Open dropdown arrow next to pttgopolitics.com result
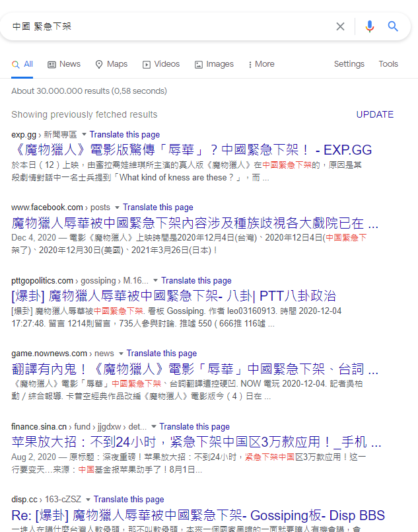This screenshot has width=418, height=532. point(156,280)
